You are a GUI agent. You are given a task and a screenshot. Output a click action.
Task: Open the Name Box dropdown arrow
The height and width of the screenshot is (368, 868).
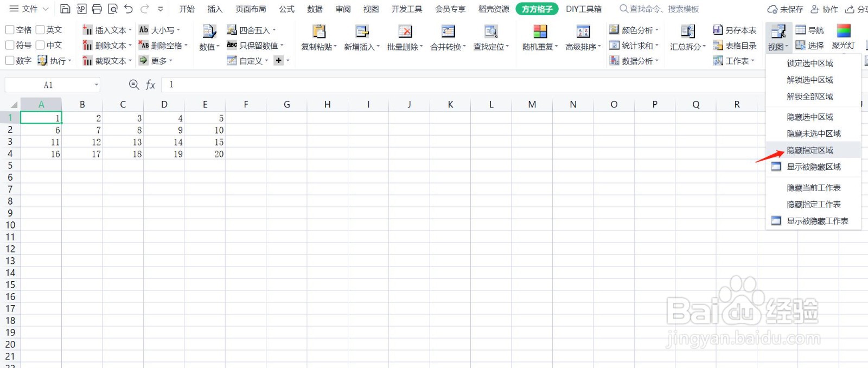[x=97, y=85]
